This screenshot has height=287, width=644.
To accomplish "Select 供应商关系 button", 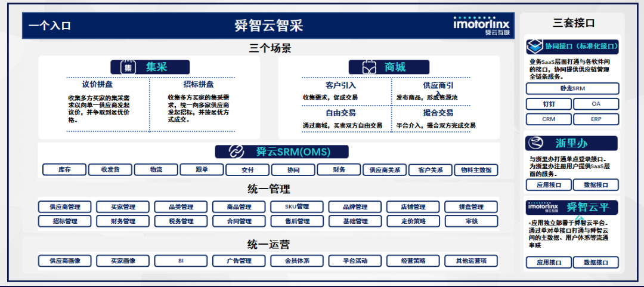I will [x=385, y=170].
